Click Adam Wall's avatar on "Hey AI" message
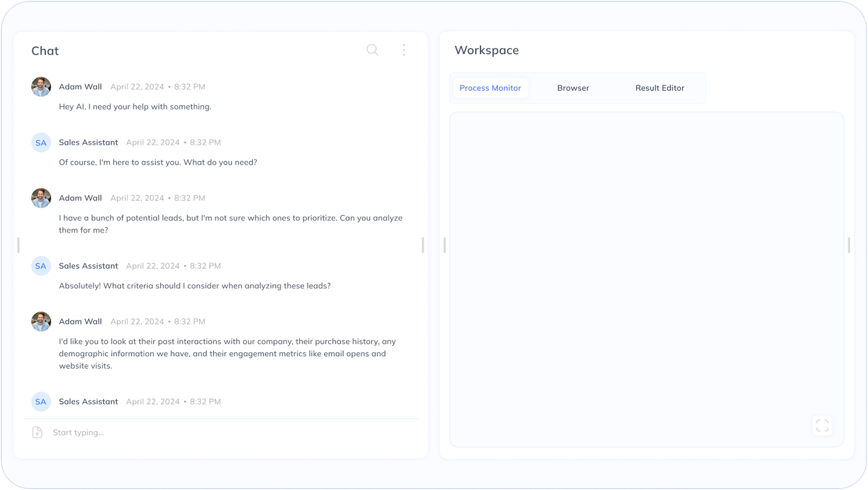Viewport: 868px width, 490px height. (x=41, y=87)
